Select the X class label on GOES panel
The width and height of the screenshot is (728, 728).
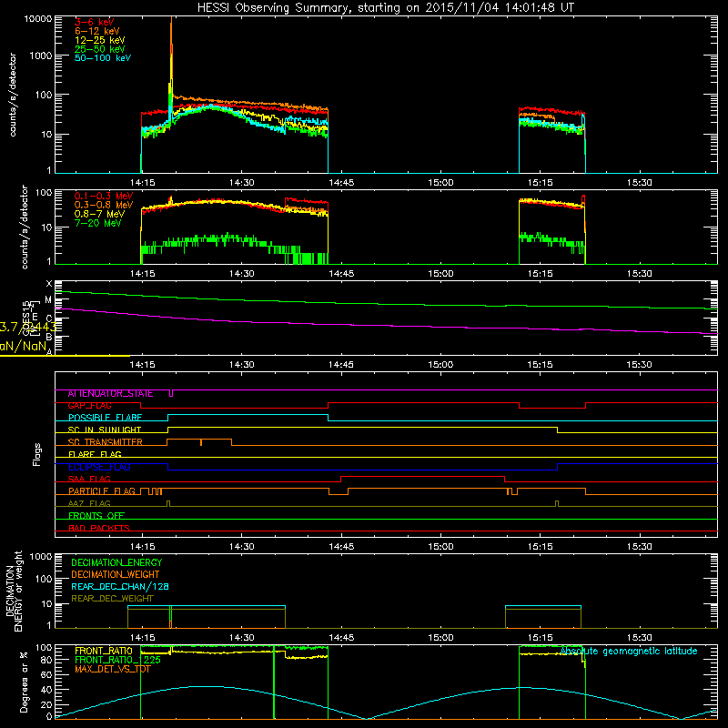[x=49, y=284]
